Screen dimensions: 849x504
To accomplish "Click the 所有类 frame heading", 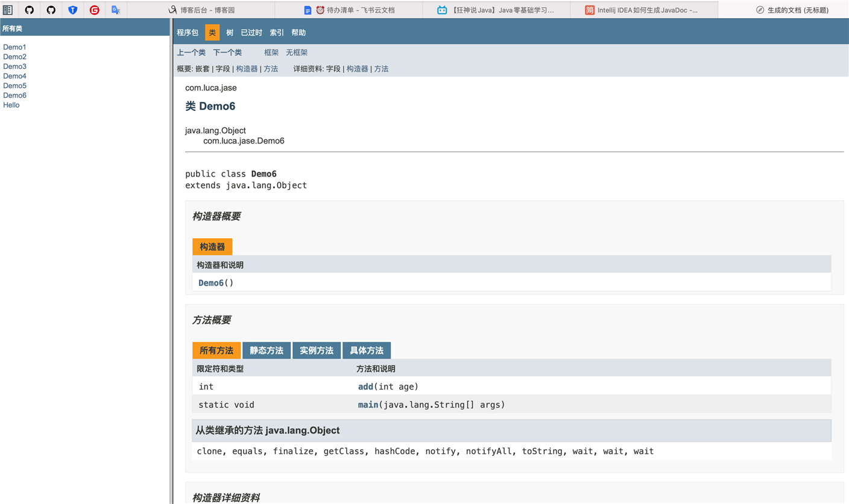I will pyautogui.click(x=13, y=28).
